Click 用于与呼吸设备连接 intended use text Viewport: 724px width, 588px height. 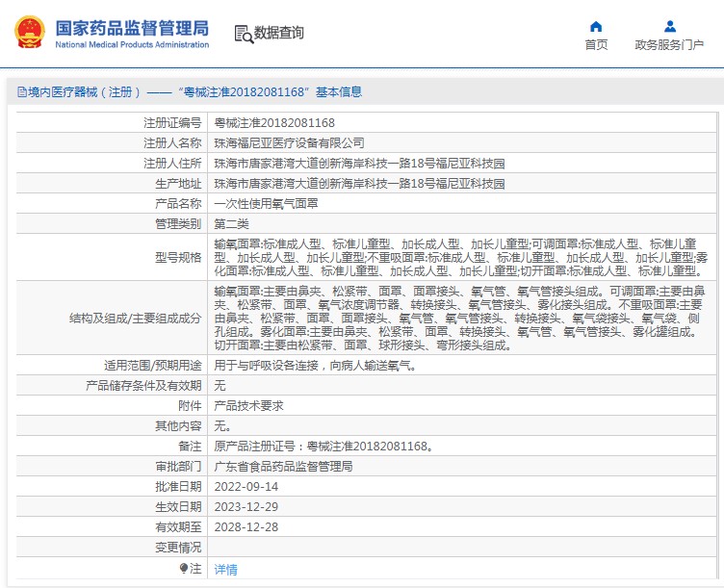pos(316,366)
